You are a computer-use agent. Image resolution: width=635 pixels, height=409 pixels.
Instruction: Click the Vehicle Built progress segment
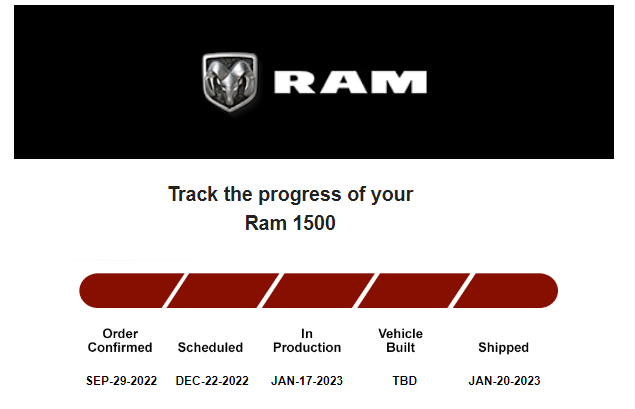(x=413, y=290)
